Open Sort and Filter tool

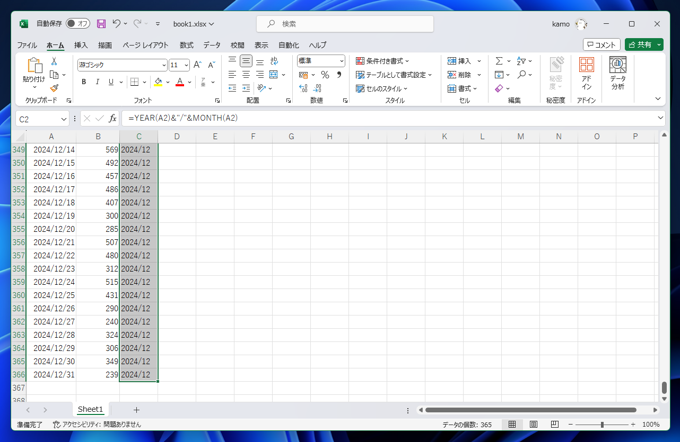point(521,61)
